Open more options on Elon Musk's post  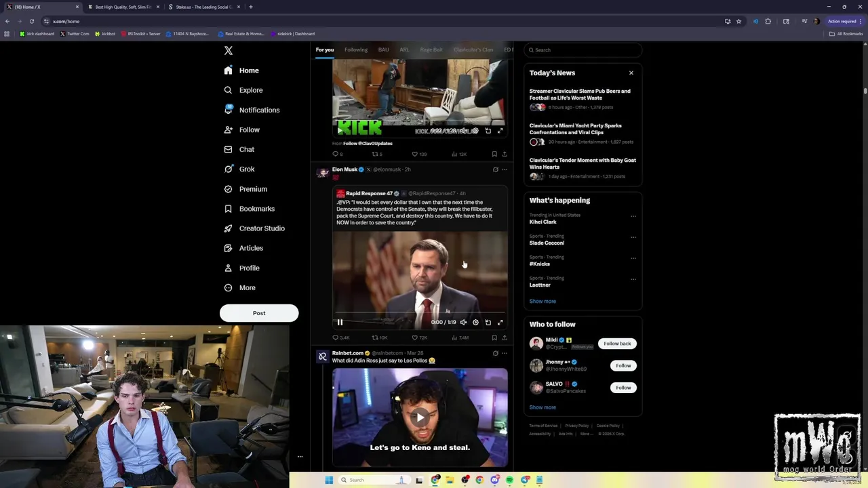pyautogui.click(x=504, y=169)
